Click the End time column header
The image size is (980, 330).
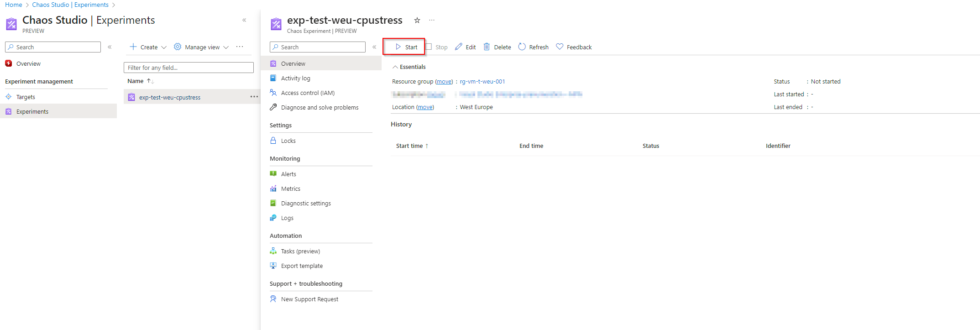pyautogui.click(x=531, y=146)
